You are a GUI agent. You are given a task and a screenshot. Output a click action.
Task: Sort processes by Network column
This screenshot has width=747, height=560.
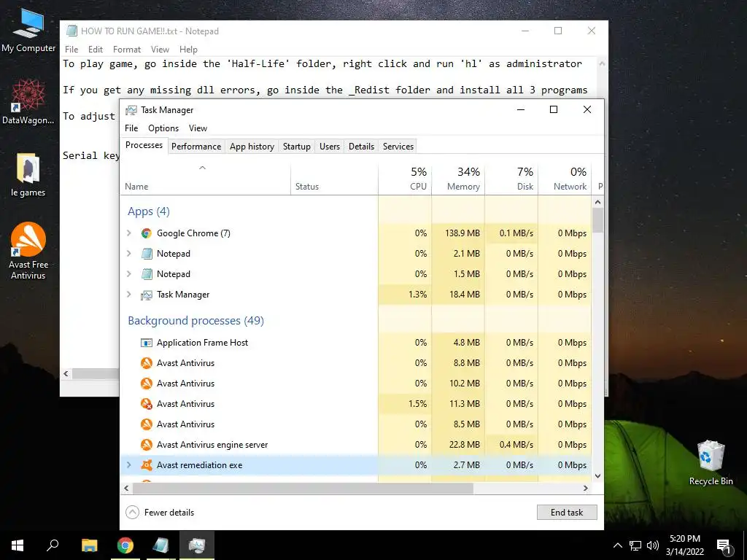pos(565,179)
